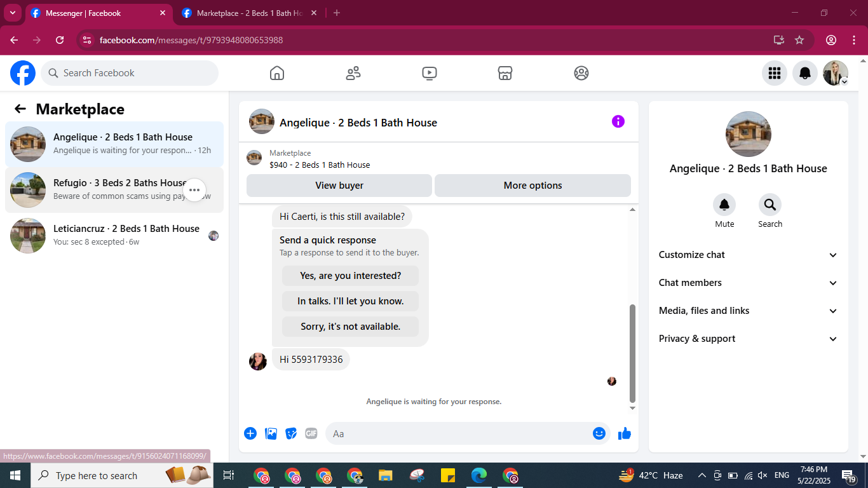This screenshot has height=488, width=868.
Task: Click the large listing thumbnail in the info panel
Action: coord(749,134)
